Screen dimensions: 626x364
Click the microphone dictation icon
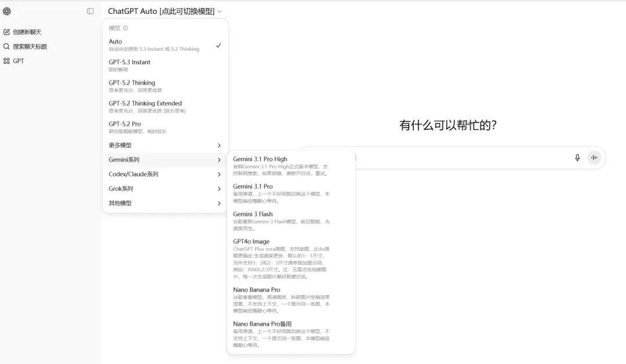point(577,158)
